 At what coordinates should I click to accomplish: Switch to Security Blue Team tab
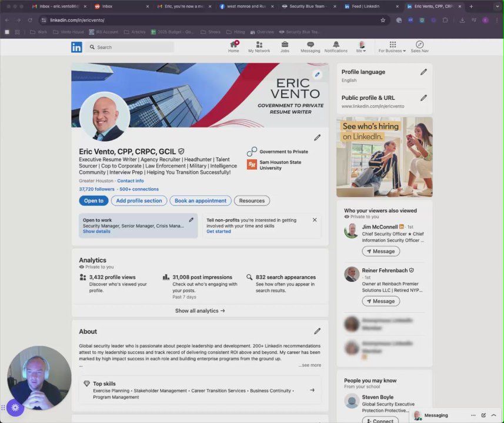309,6
